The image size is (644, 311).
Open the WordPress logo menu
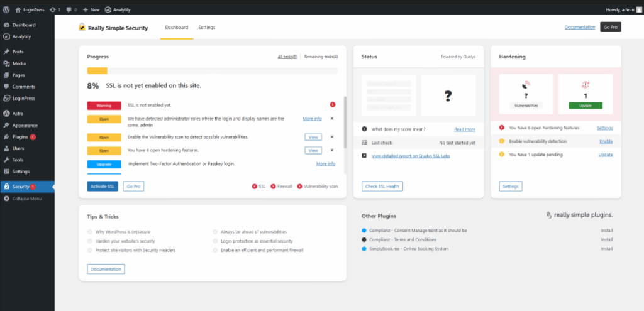6,9
